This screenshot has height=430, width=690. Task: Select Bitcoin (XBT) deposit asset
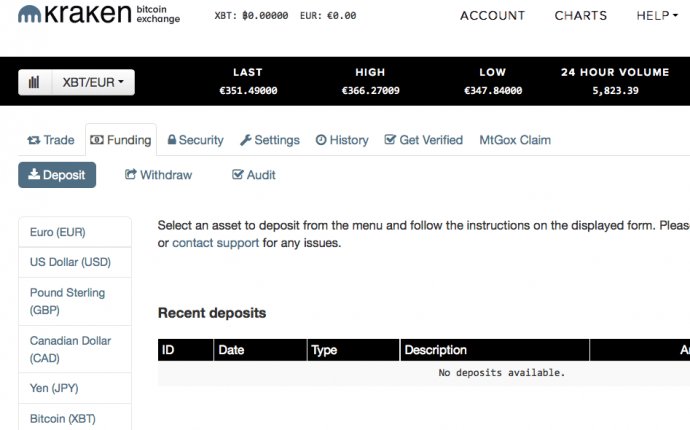tap(75, 418)
